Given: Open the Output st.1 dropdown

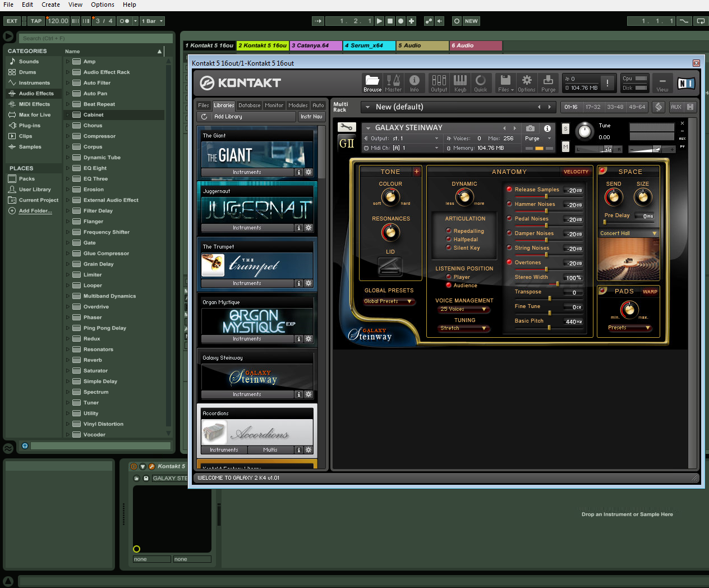Looking at the screenshot, I should (x=402, y=139).
